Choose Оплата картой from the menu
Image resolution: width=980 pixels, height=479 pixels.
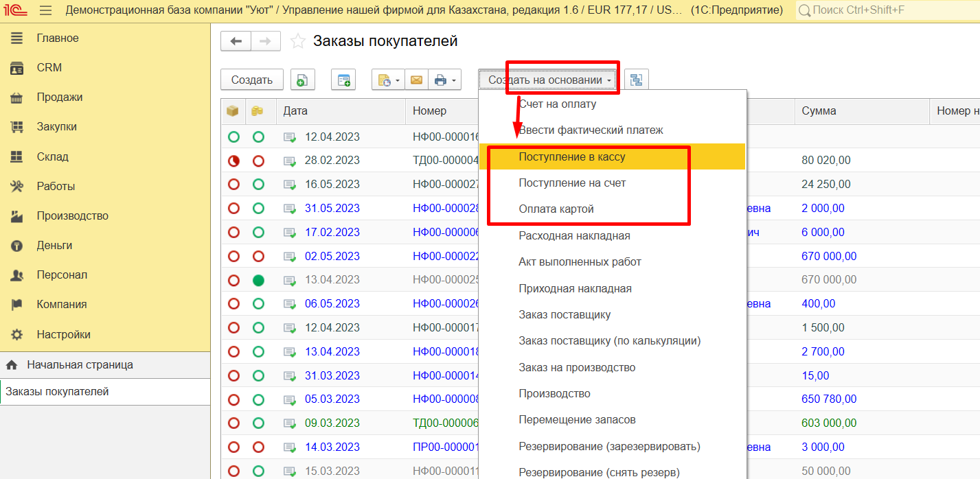coord(556,209)
